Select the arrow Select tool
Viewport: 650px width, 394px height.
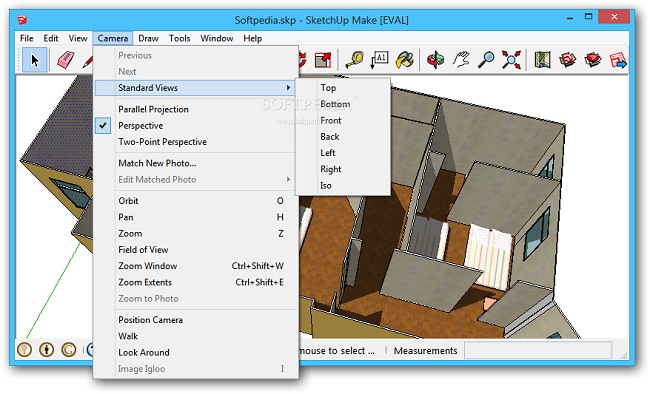[x=34, y=61]
